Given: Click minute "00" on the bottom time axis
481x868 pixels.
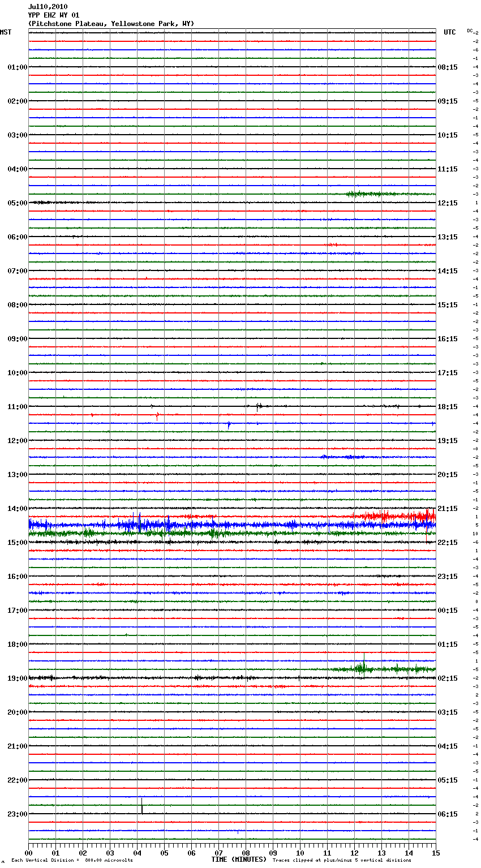Looking at the screenshot, I should 28,852.
